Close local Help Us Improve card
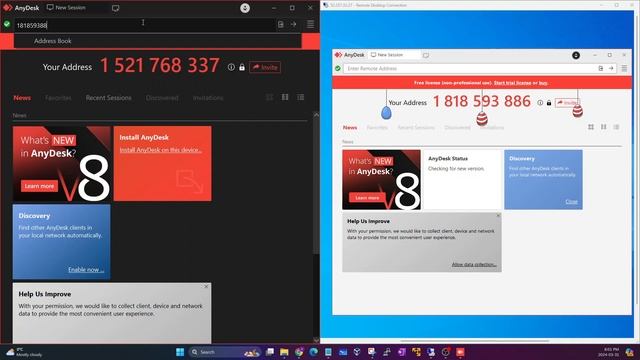 [x=206, y=287]
